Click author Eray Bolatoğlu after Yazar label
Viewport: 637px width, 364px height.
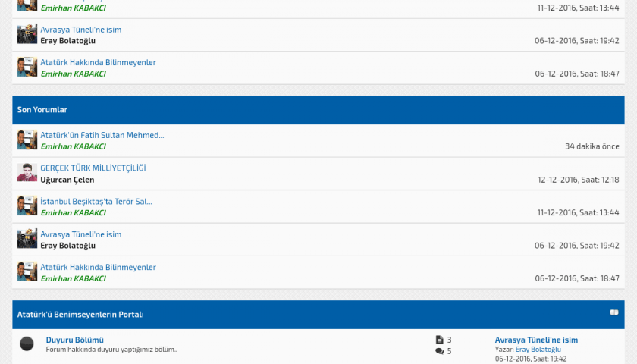coord(538,350)
